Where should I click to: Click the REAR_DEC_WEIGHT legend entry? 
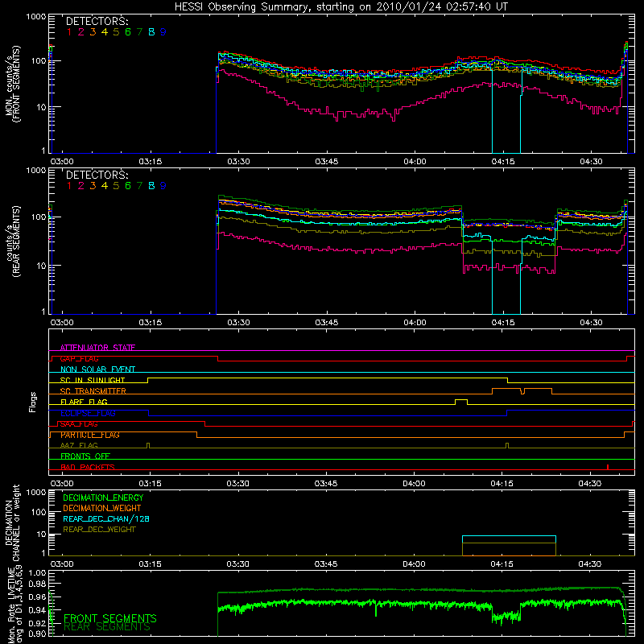(x=99, y=530)
